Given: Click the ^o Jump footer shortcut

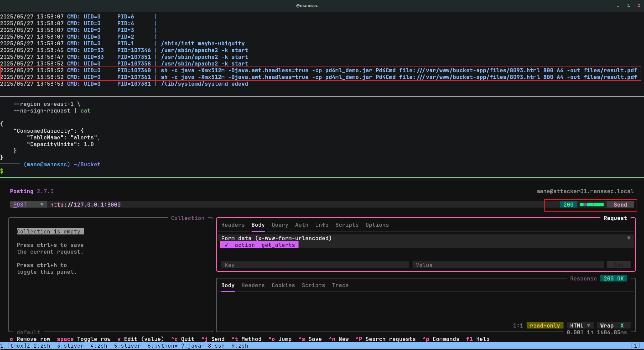Looking at the screenshot, I should click(x=280, y=339).
